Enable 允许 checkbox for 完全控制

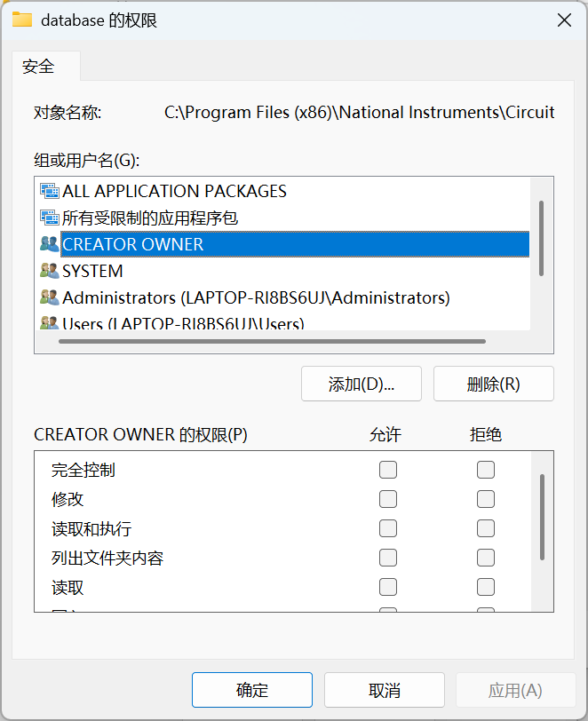tap(388, 470)
